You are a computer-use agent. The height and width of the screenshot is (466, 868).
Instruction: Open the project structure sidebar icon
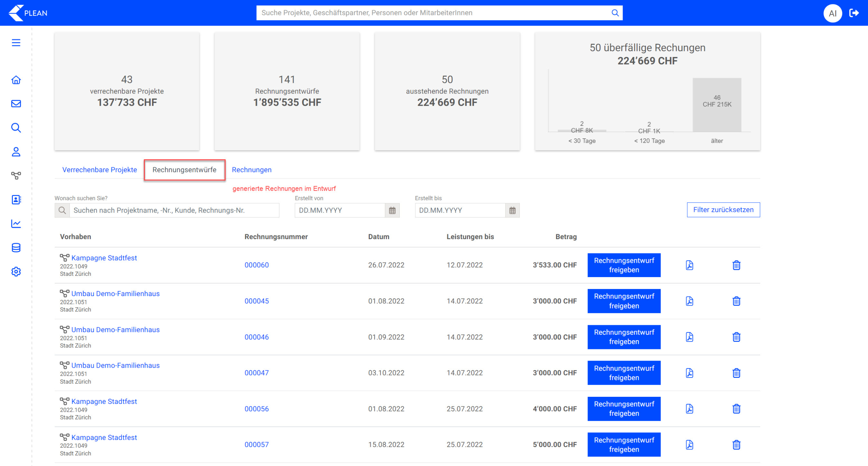[x=16, y=175]
